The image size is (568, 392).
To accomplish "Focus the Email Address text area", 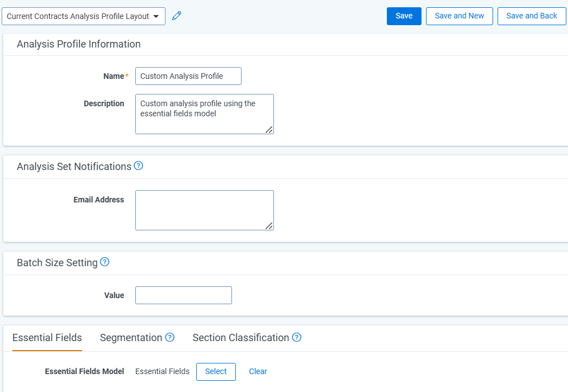I will pyautogui.click(x=205, y=210).
